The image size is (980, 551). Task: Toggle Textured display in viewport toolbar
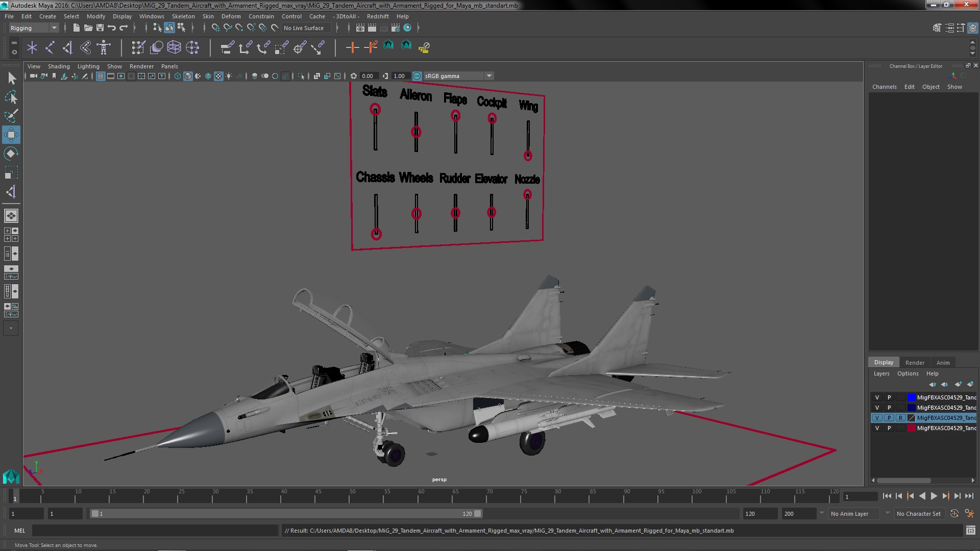click(218, 76)
